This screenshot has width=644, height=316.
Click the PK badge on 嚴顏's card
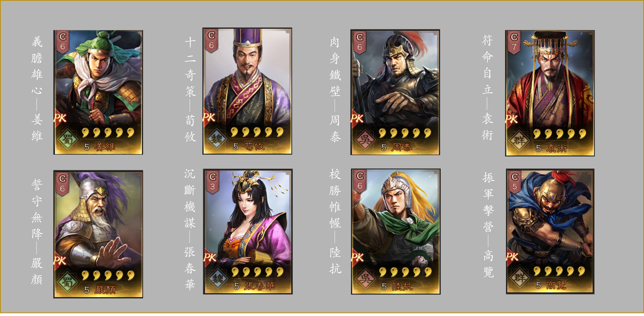pyautogui.click(x=60, y=261)
